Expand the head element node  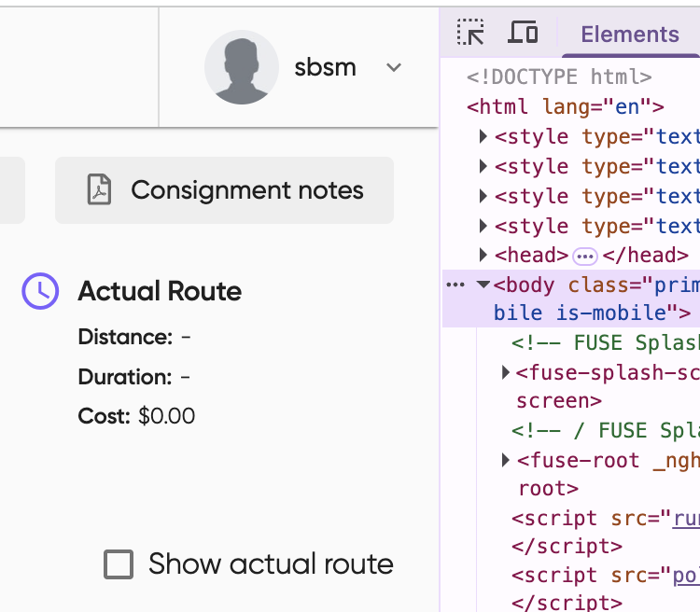(x=483, y=256)
